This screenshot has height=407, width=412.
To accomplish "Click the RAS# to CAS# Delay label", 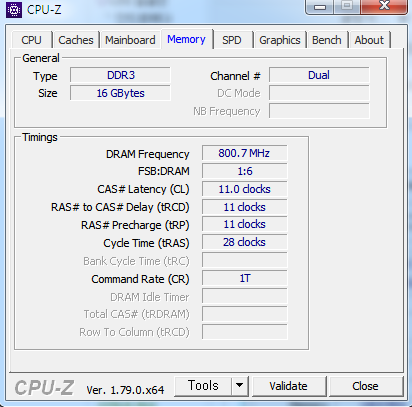I will [120, 207].
